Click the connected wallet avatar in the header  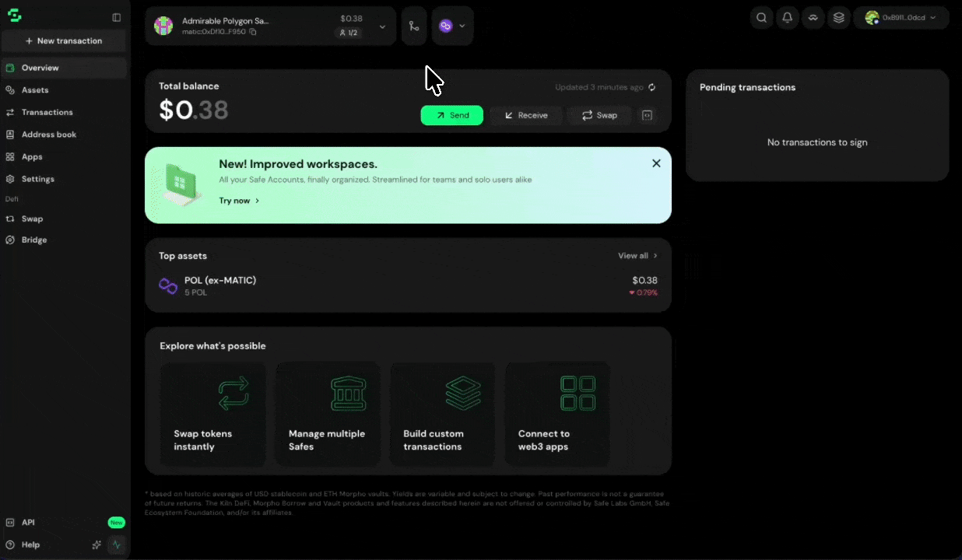pyautogui.click(x=872, y=18)
